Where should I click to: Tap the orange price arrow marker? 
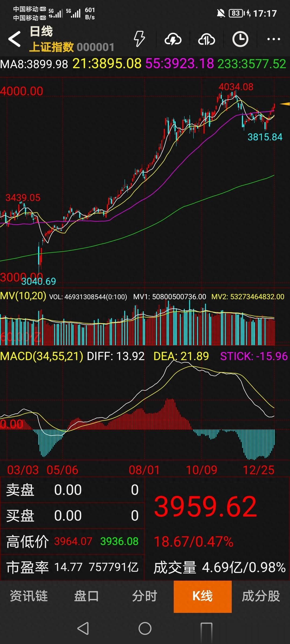285,104
